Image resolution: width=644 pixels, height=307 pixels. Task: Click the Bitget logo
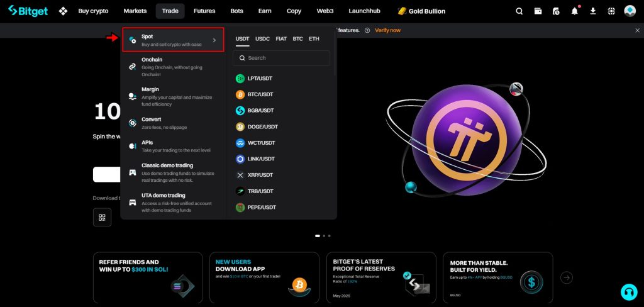pyautogui.click(x=28, y=11)
